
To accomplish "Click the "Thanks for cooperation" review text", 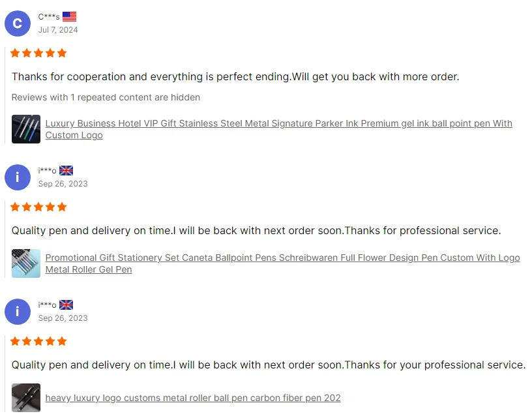I will (235, 77).
